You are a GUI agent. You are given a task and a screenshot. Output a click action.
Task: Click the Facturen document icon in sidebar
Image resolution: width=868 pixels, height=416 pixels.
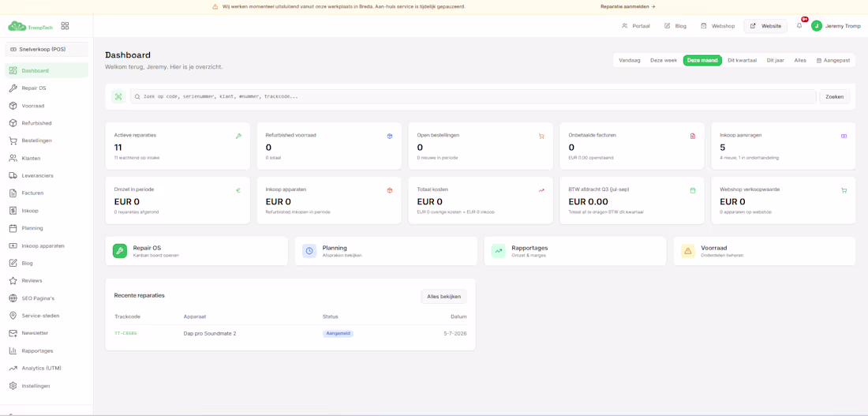click(13, 193)
